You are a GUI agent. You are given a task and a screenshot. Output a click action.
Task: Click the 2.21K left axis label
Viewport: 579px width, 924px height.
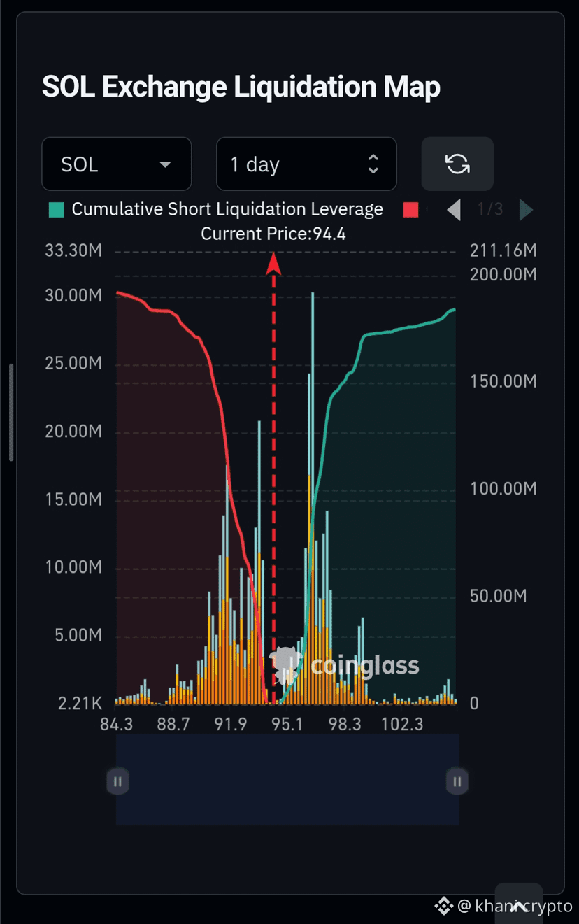[80, 703]
